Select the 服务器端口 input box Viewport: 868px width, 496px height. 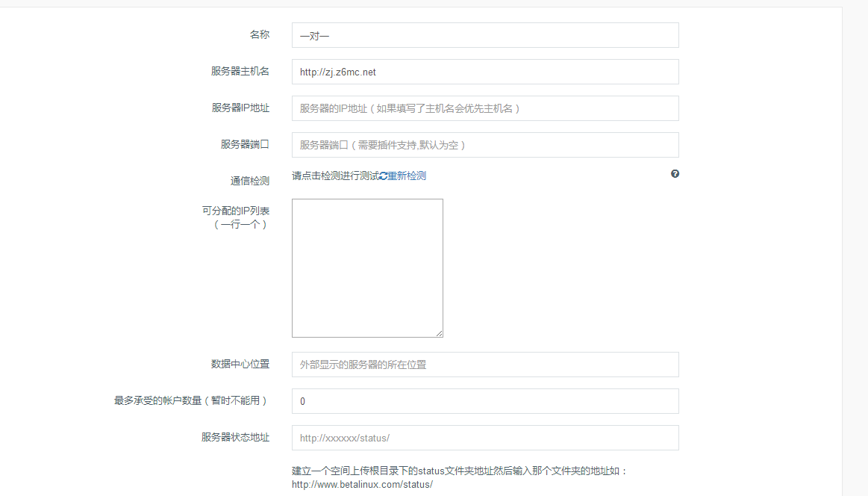485,145
